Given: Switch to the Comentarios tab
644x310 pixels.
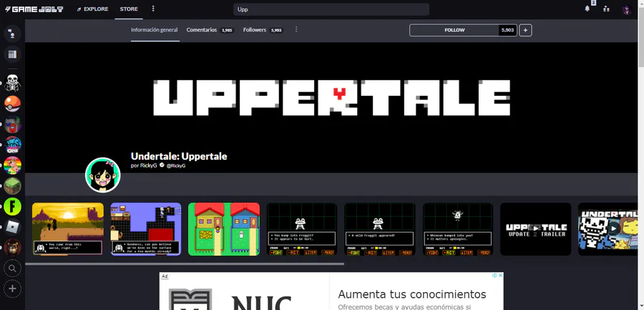Looking at the screenshot, I should (x=202, y=30).
